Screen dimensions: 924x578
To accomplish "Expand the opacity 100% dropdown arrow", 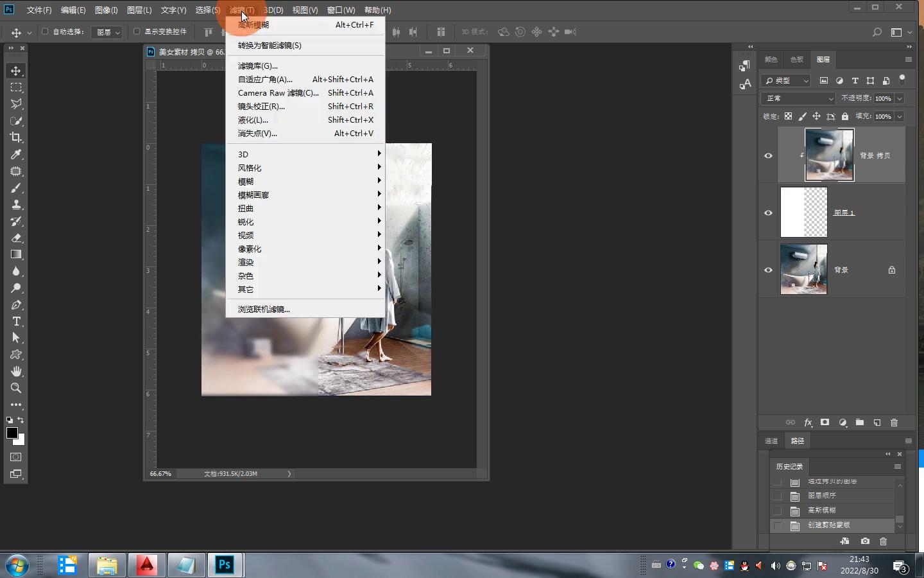I will click(x=900, y=98).
